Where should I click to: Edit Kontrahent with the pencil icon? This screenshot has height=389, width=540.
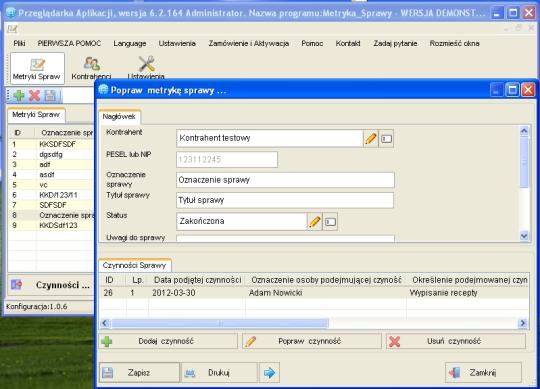point(371,139)
